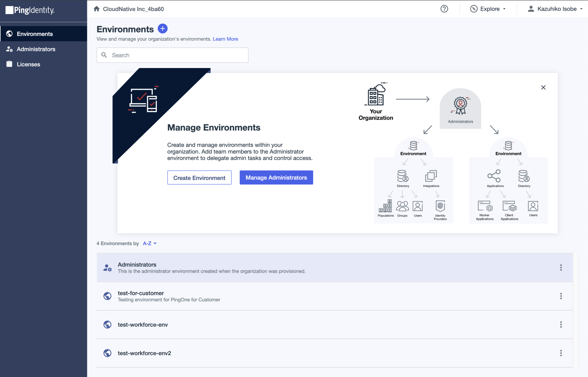Open the Environments sidebar section

point(34,34)
